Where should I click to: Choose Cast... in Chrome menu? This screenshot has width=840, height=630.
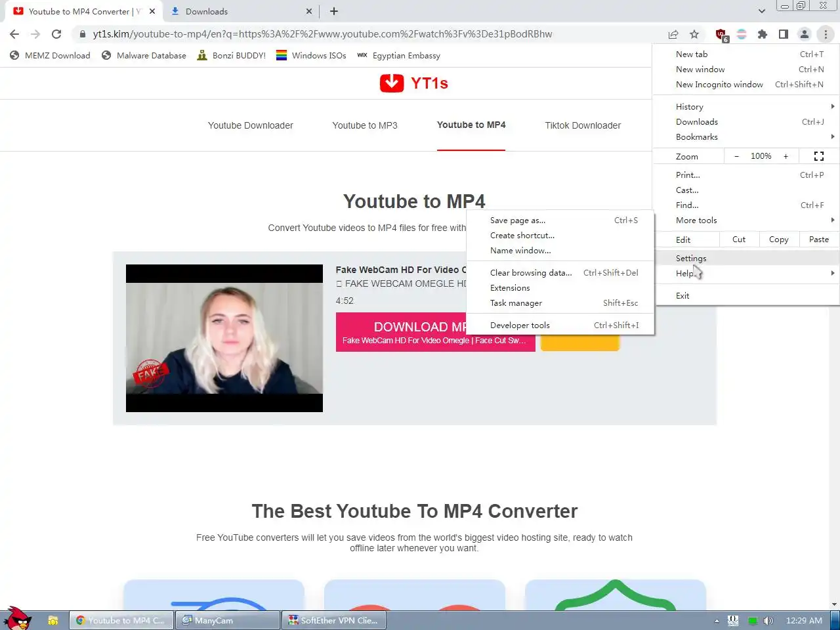click(x=746, y=190)
